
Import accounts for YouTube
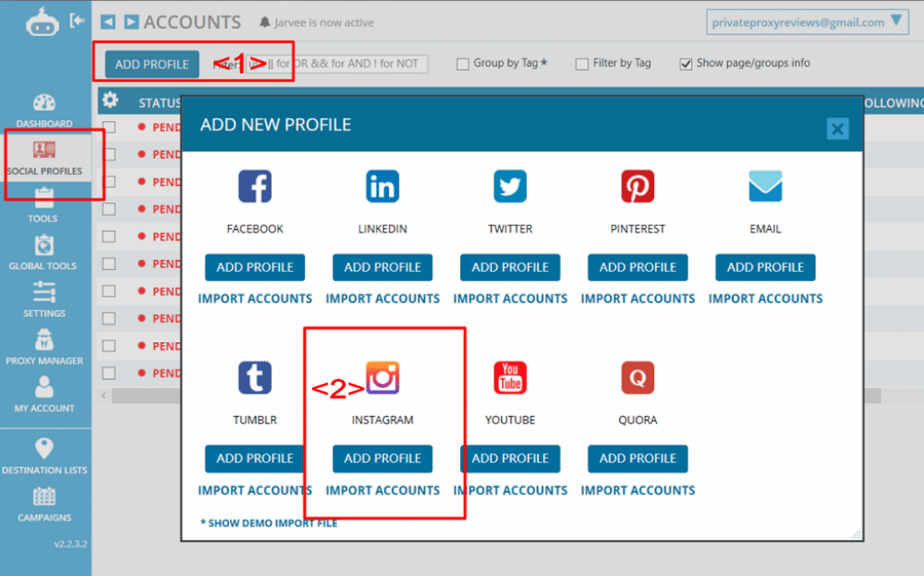pyautogui.click(x=511, y=490)
